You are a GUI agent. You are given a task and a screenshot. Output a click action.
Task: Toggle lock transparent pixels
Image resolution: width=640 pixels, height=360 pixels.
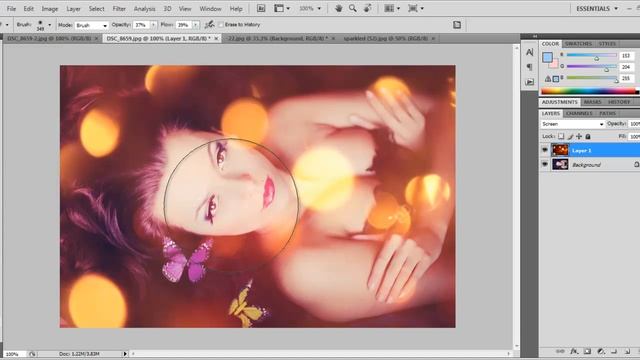(x=561, y=136)
